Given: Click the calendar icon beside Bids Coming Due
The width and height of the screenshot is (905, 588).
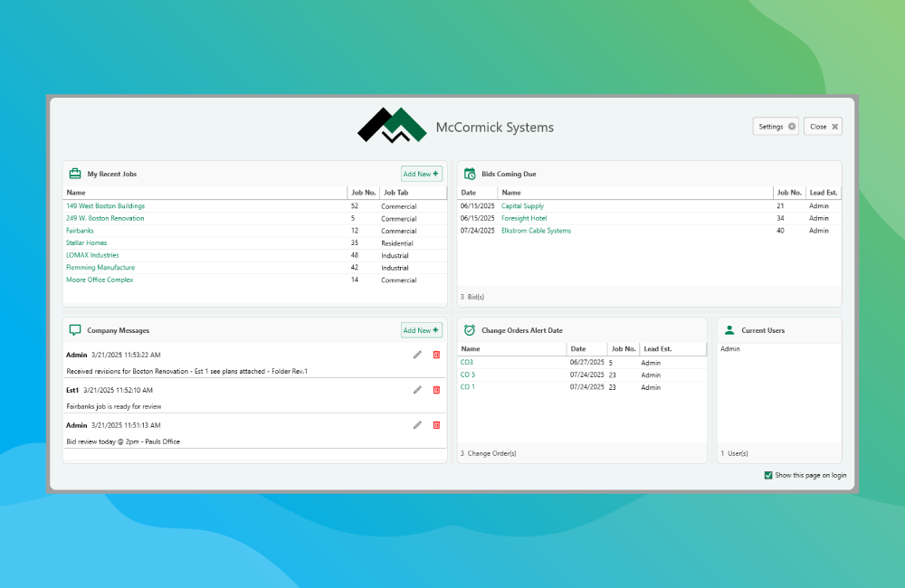Looking at the screenshot, I should (470, 174).
